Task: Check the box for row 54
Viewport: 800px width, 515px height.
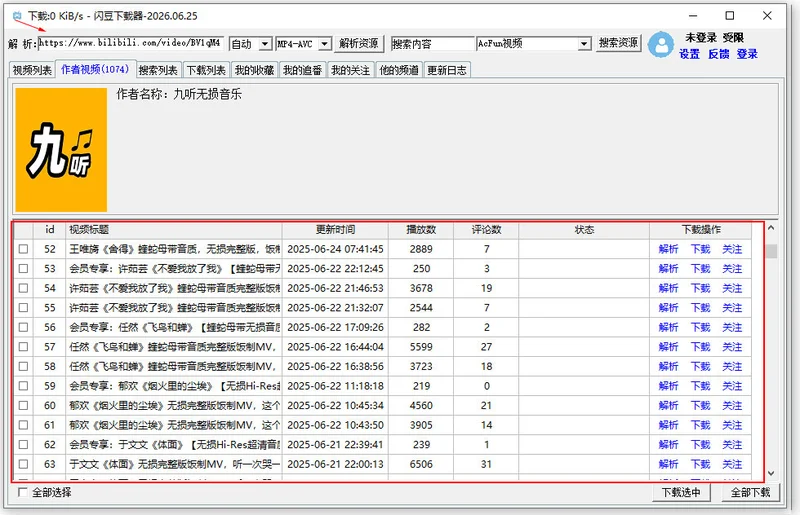Action: click(23, 288)
